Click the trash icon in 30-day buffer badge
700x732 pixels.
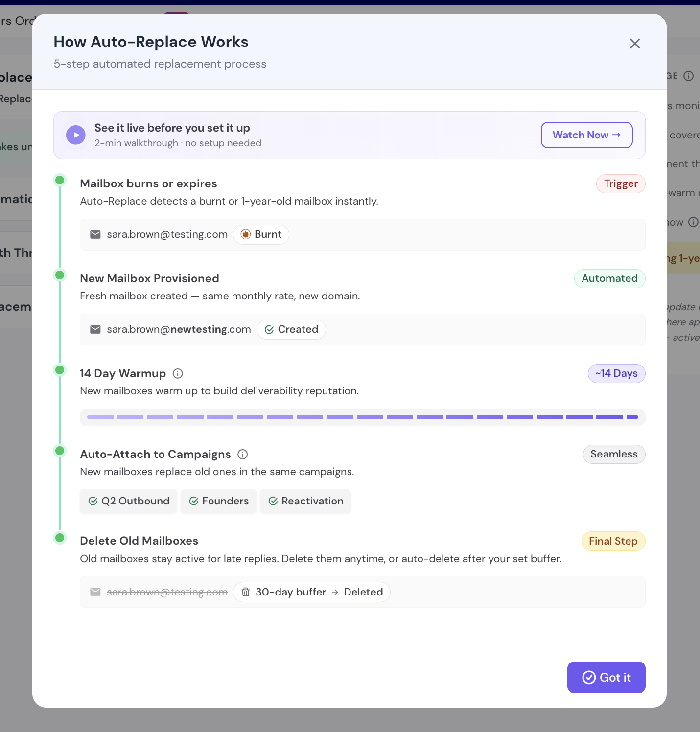(x=246, y=592)
